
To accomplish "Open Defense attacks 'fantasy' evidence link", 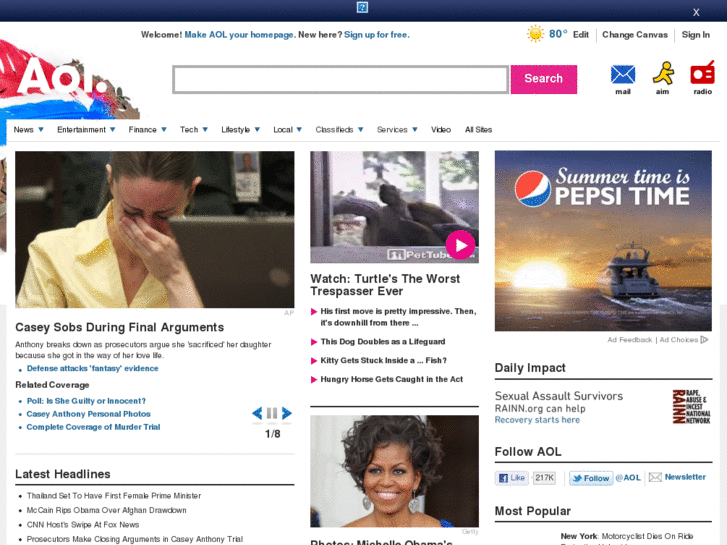I will 92,368.
